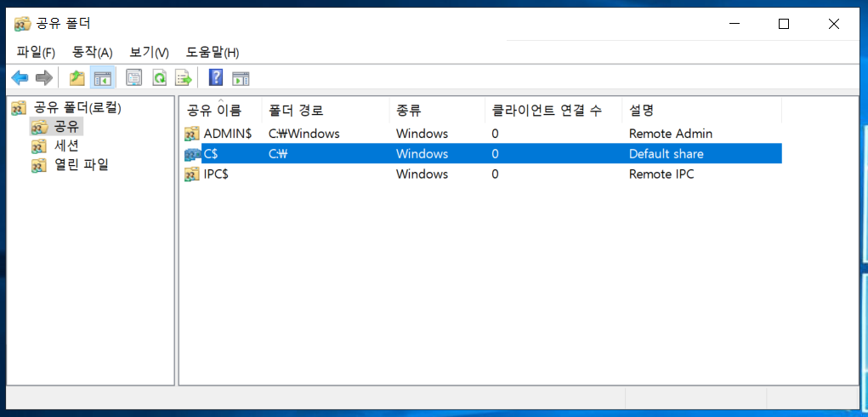Viewport: 868px width, 417px height.
Task: Click the Default share description
Action: [667, 154]
